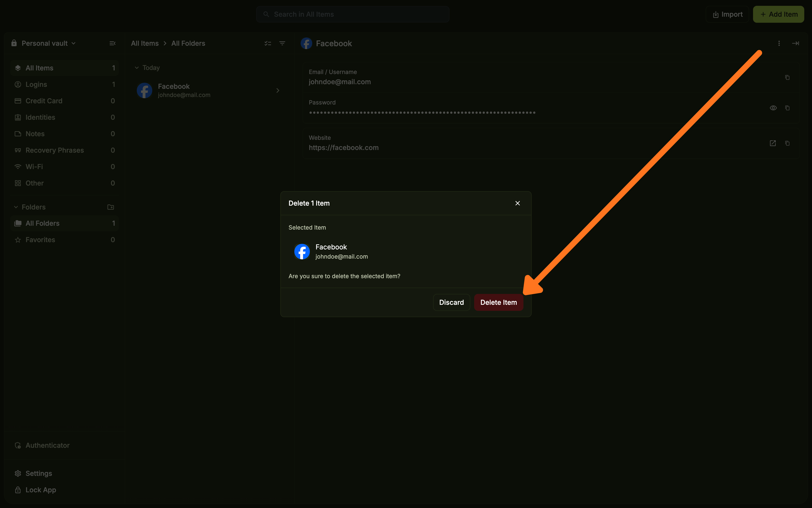Click the Facebook title in detail header
Image resolution: width=812 pixels, height=508 pixels.
tap(334, 43)
